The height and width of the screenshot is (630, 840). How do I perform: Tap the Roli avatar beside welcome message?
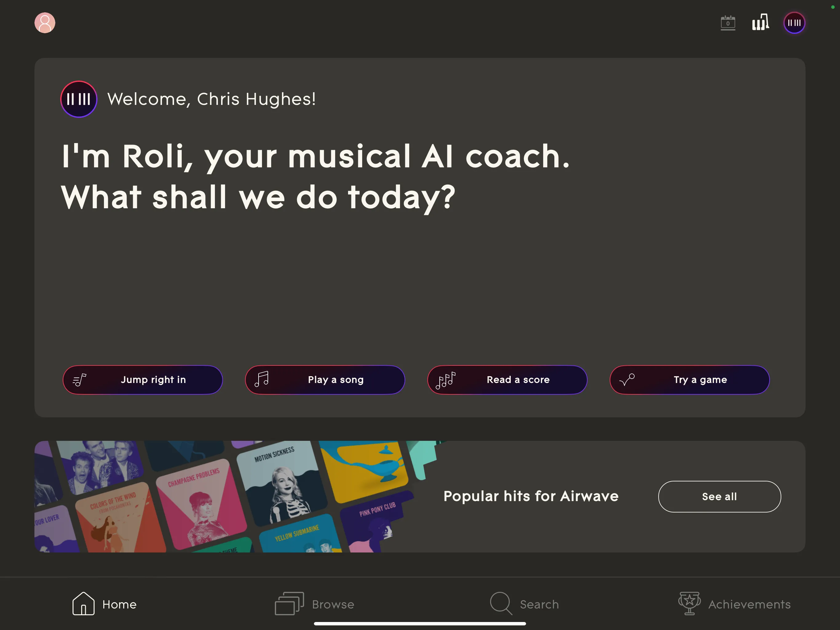[79, 99]
